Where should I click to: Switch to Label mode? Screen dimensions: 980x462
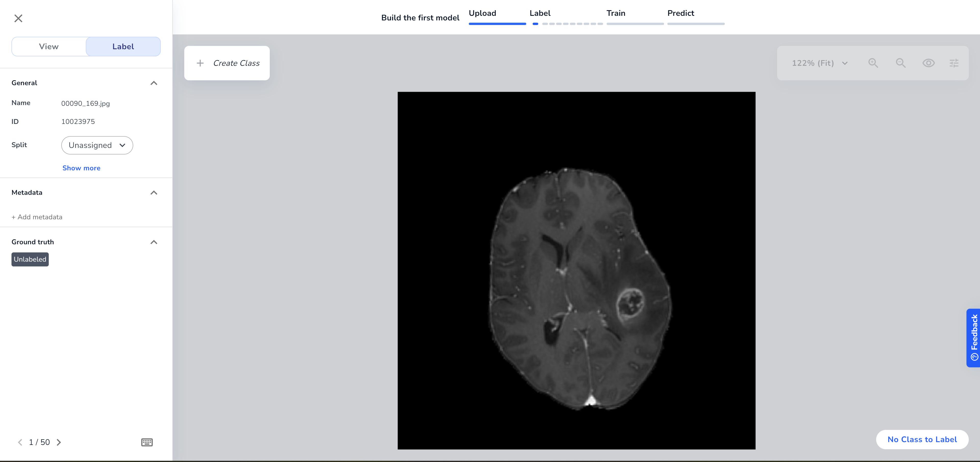pos(123,46)
